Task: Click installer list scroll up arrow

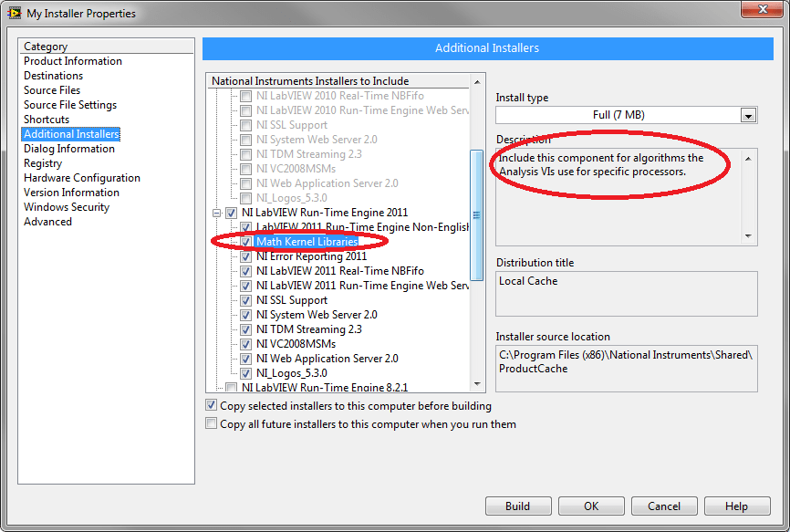Action: (476, 81)
